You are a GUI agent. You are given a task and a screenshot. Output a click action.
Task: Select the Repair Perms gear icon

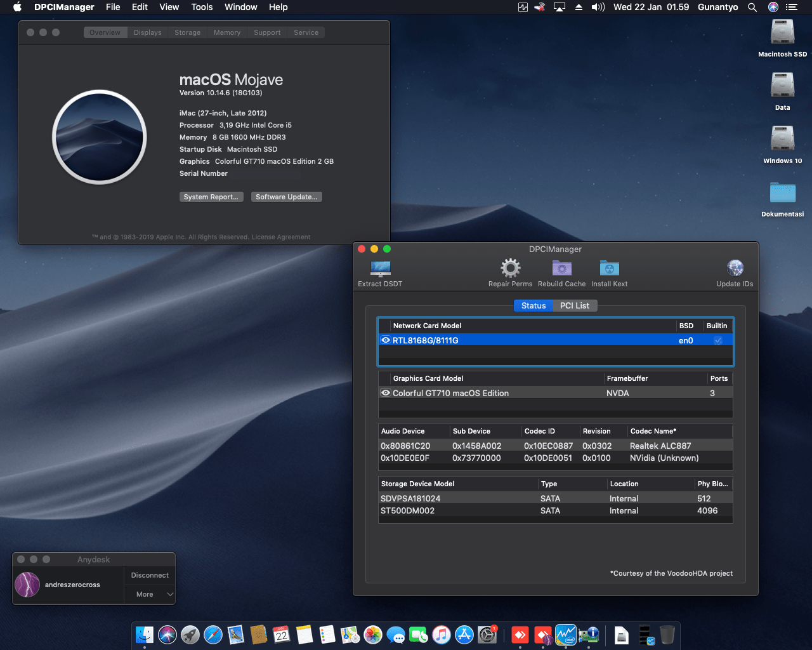[510, 269]
